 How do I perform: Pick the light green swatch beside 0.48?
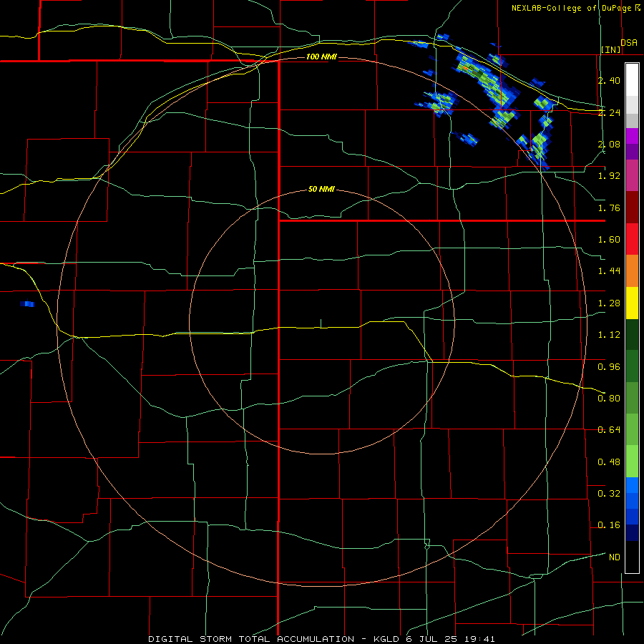click(x=632, y=462)
